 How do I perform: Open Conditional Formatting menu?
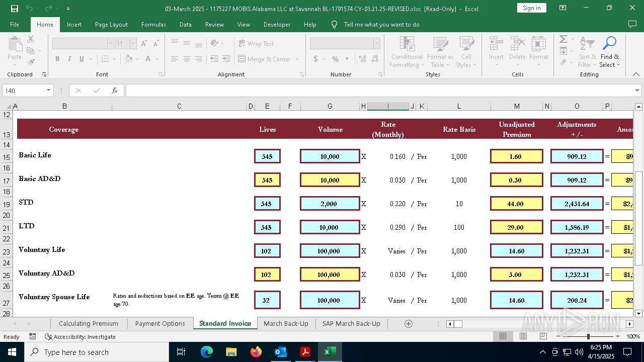[407, 52]
